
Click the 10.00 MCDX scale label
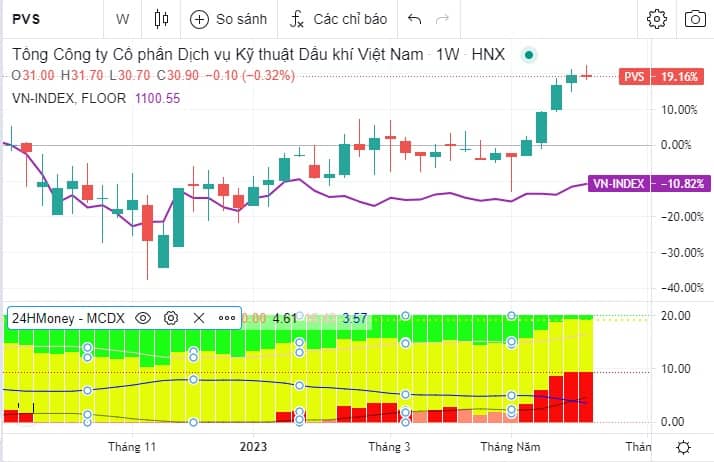coord(676,369)
